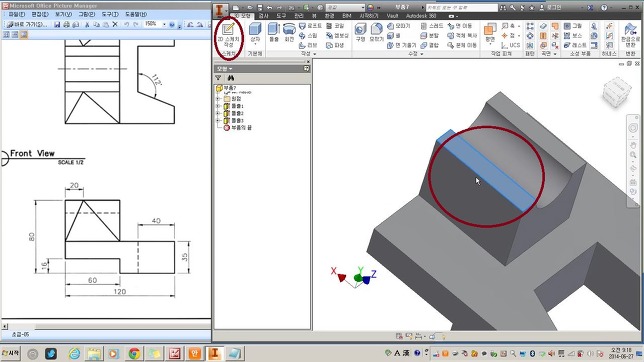644x362 pixels.
Task: Click the 로그인 sign-in button
Action: 551,8
